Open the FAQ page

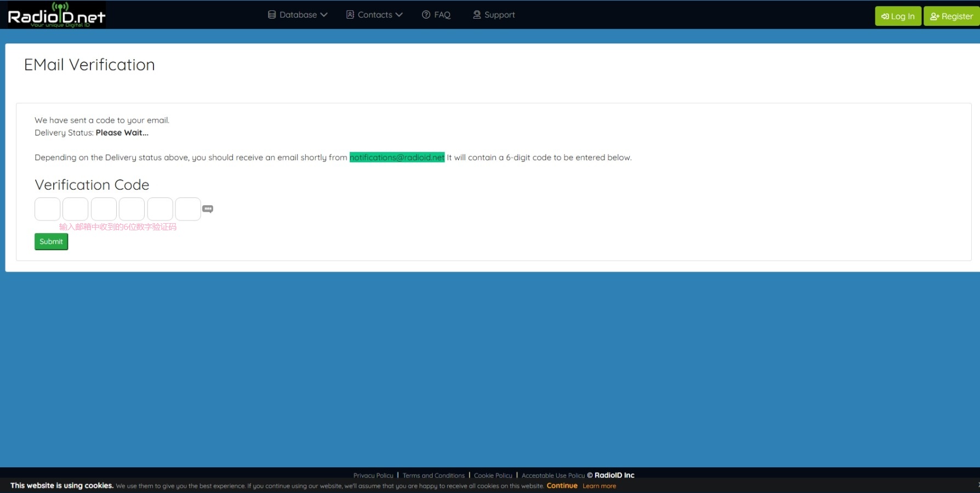click(x=436, y=15)
